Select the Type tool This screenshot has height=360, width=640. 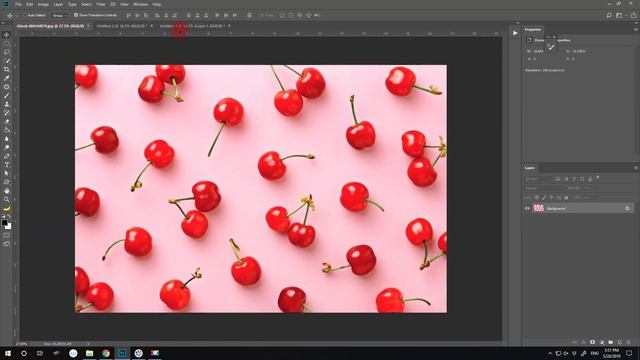coord(7,165)
